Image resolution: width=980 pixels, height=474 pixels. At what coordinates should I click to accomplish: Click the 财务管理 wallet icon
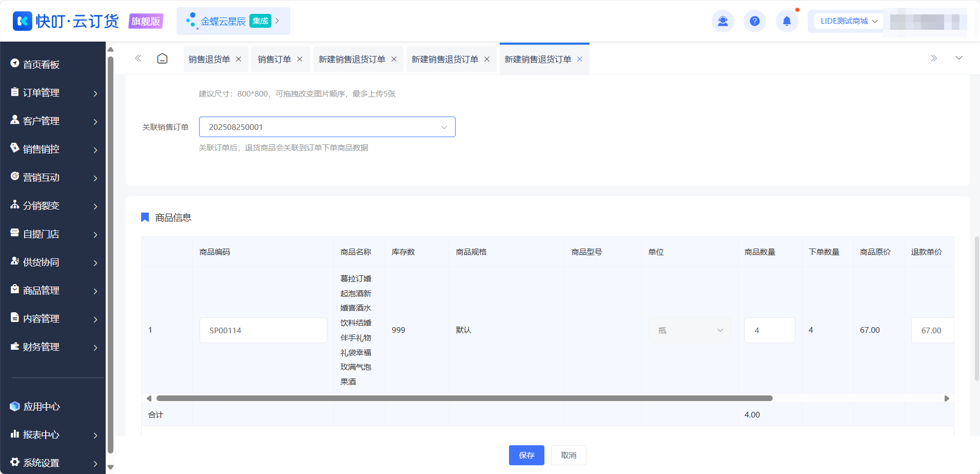click(x=15, y=346)
